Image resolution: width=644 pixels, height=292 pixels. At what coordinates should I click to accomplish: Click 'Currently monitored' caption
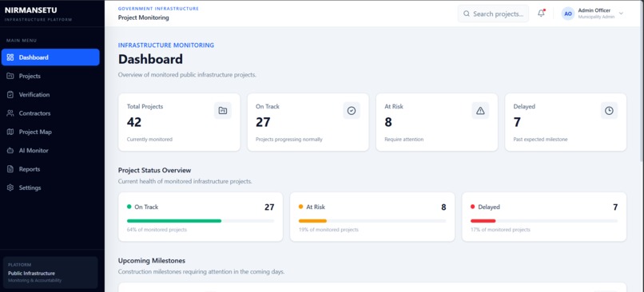[149, 140]
